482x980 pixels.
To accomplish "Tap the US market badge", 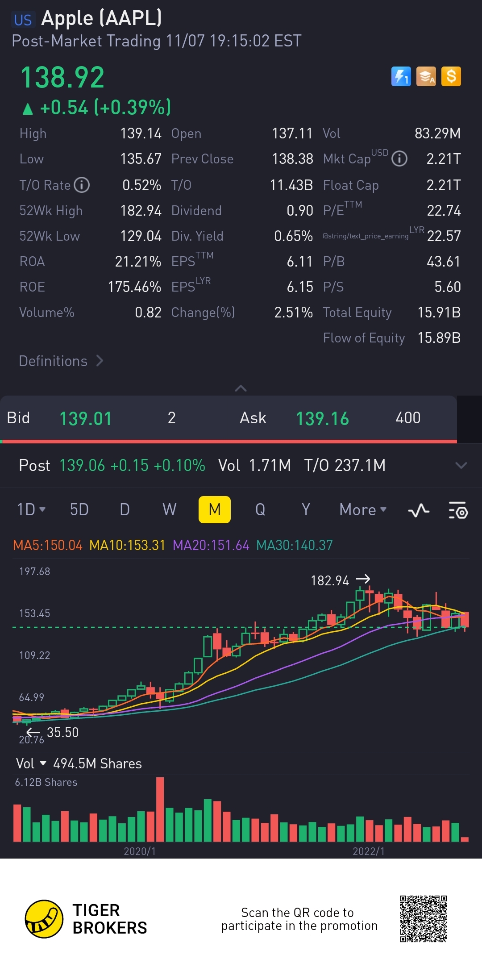I will [23, 20].
